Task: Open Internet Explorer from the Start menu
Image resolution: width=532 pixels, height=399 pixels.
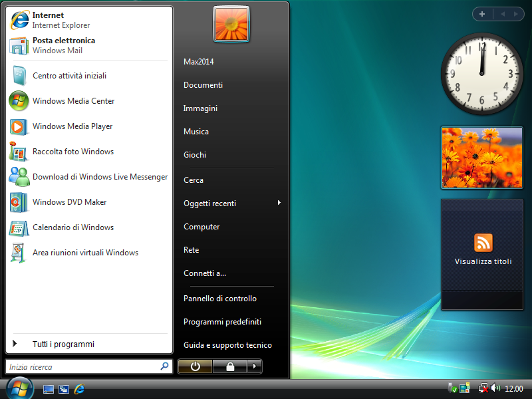Action: [x=89, y=20]
